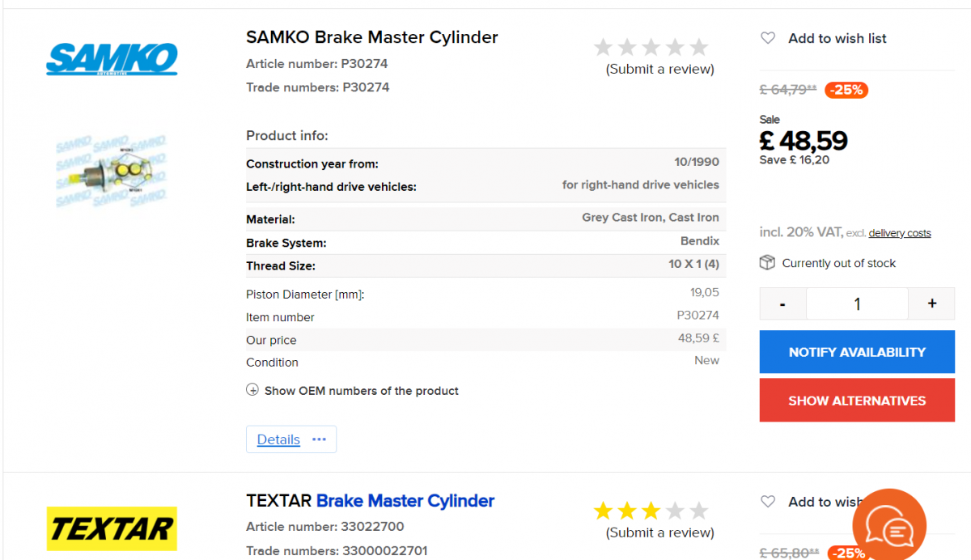Open the delivery costs link

[x=900, y=233]
